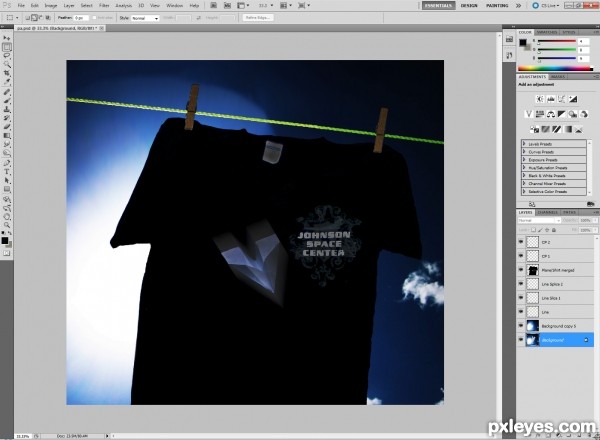Switch to the Design workspace
The image size is (600, 440).
click(x=469, y=6)
